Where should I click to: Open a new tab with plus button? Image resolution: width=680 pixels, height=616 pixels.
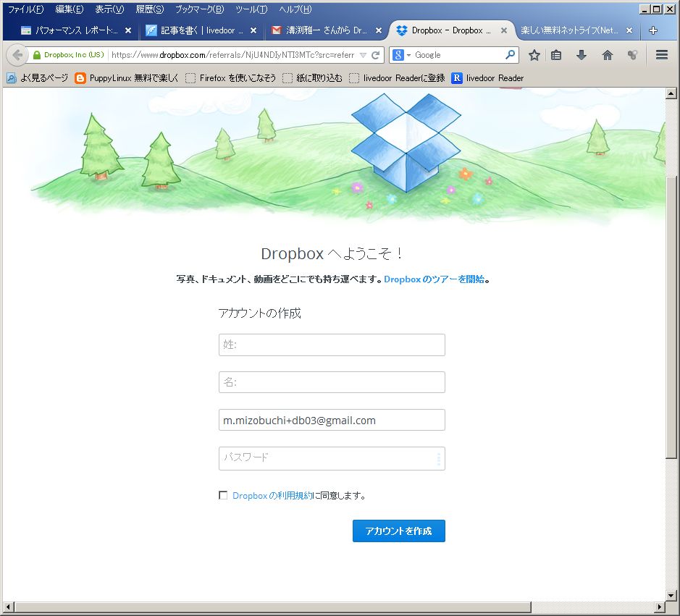[x=652, y=30]
